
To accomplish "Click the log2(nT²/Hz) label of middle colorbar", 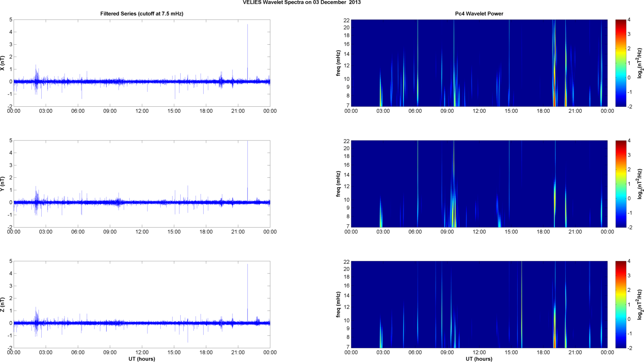I will coord(640,184).
